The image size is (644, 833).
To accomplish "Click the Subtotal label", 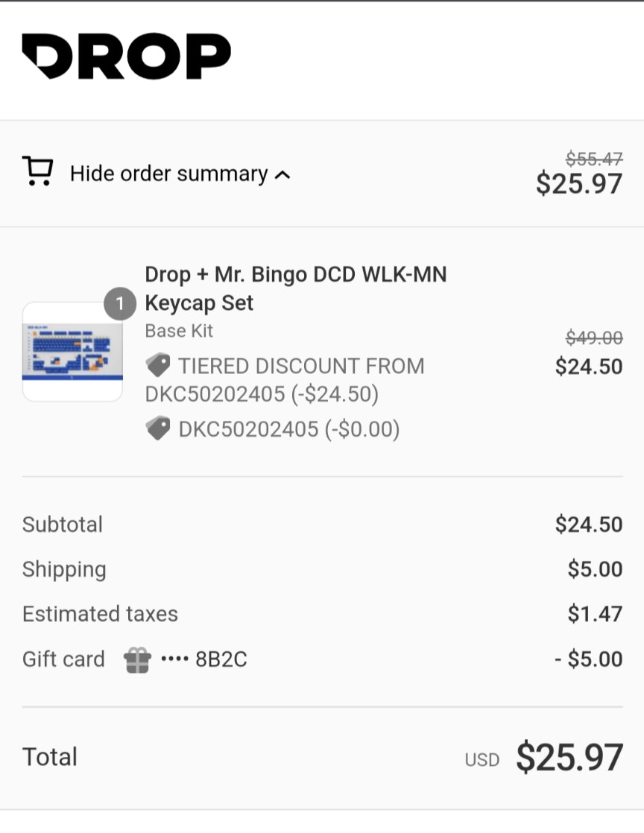I will [63, 525].
